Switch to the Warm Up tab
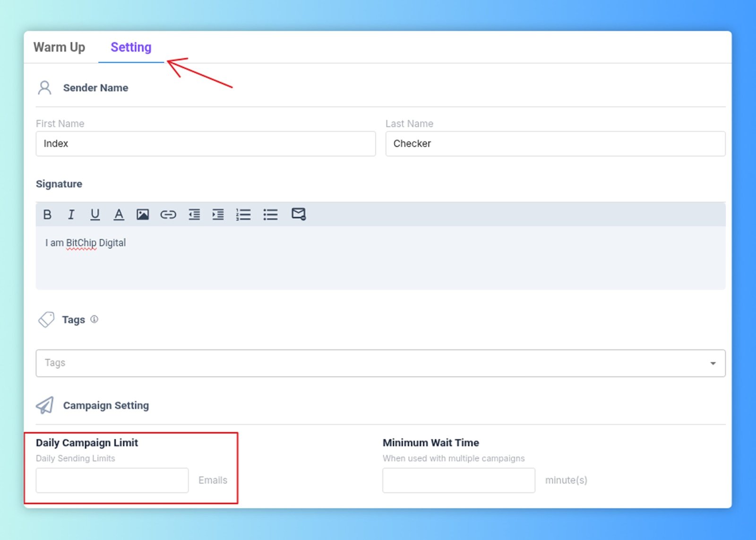 59,47
